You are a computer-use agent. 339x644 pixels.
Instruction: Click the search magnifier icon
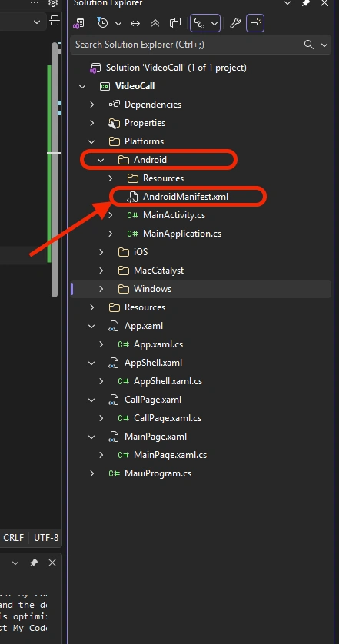point(309,45)
